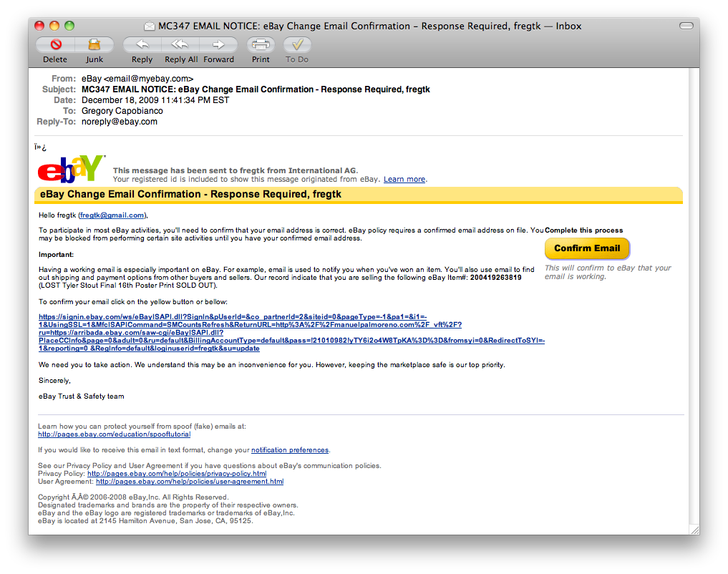Screen dimensions: 728x574
Task: Open the notification preferences link
Action: [x=290, y=450]
